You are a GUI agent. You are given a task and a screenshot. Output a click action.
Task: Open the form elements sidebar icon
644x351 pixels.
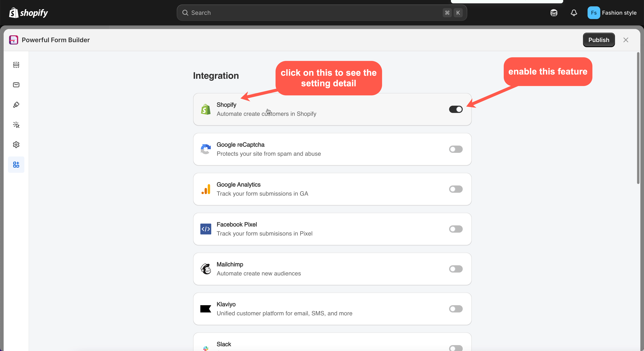(x=16, y=65)
